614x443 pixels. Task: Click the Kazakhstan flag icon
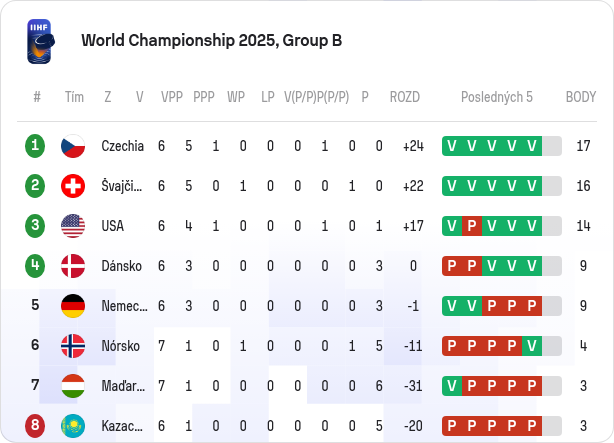point(73,426)
